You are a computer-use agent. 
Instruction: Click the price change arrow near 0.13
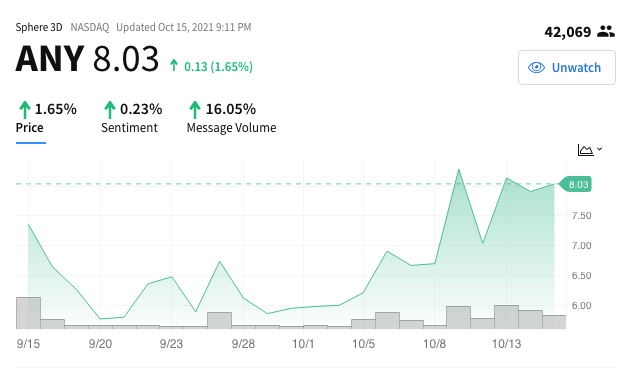point(174,65)
